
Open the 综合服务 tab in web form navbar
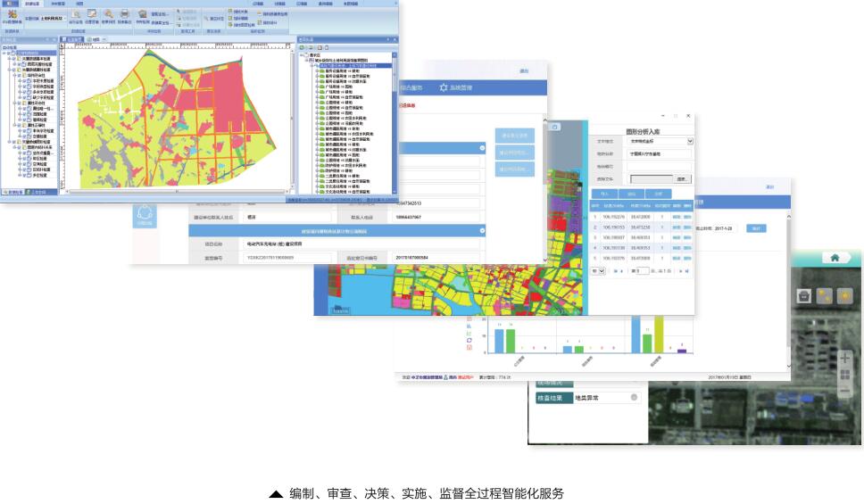[x=411, y=87]
